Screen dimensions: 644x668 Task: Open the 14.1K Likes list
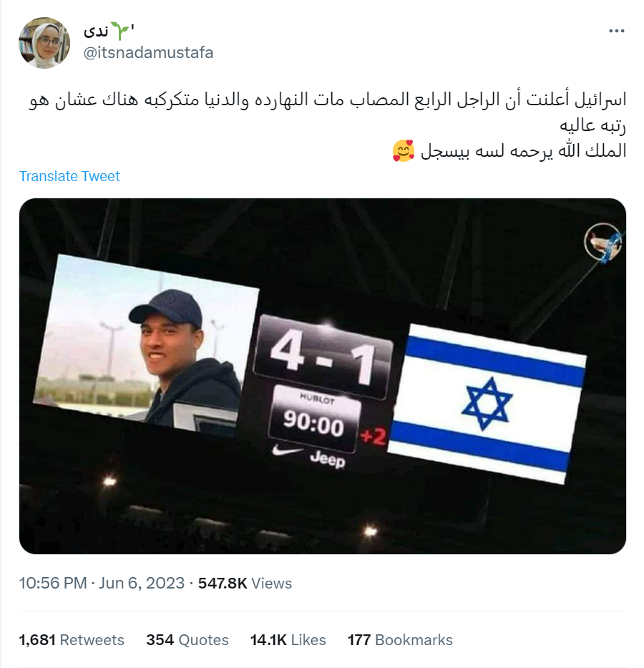[288, 639]
